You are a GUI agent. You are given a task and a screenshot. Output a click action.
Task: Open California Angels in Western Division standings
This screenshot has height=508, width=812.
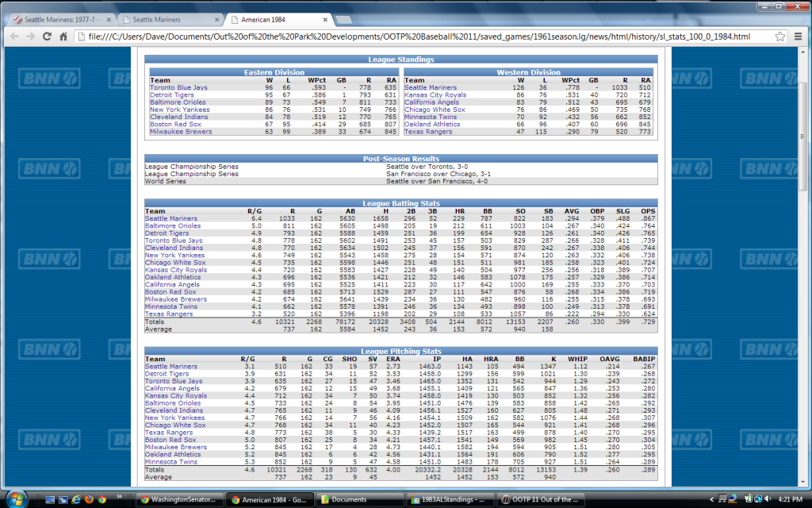[x=431, y=102]
